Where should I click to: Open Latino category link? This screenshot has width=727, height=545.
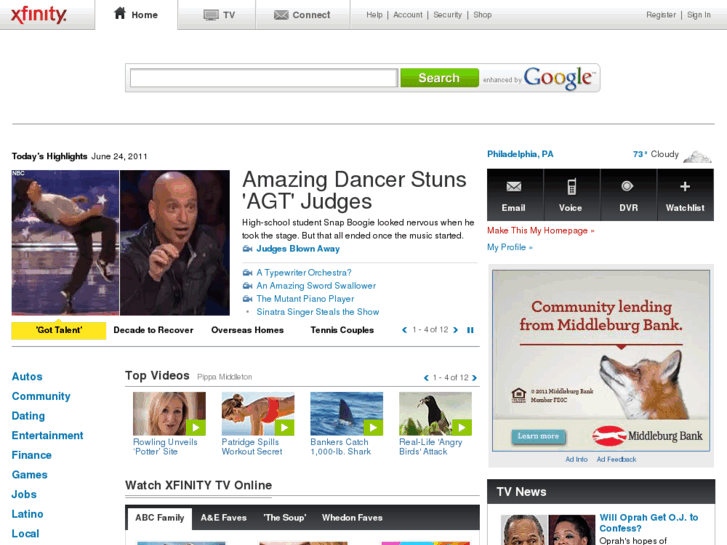[27, 514]
